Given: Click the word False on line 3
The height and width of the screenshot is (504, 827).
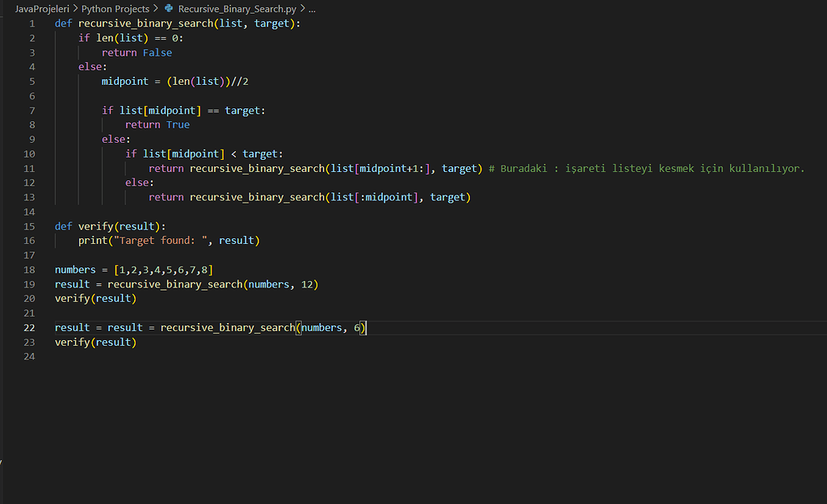Looking at the screenshot, I should coord(157,52).
